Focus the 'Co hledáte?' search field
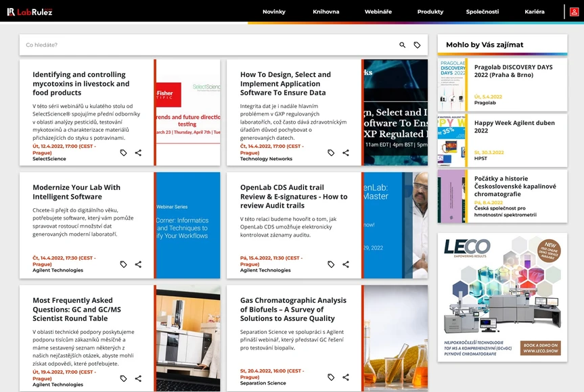Viewport: 584px width, 392px height. click(x=208, y=45)
